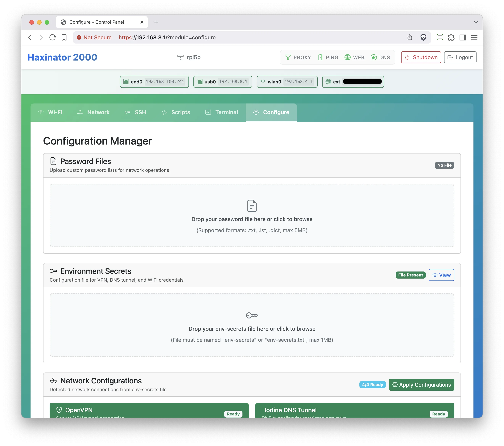This screenshot has height=446, width=504.
Task: Click the env-secrets drop zone
Action: [x=252, y=325]
